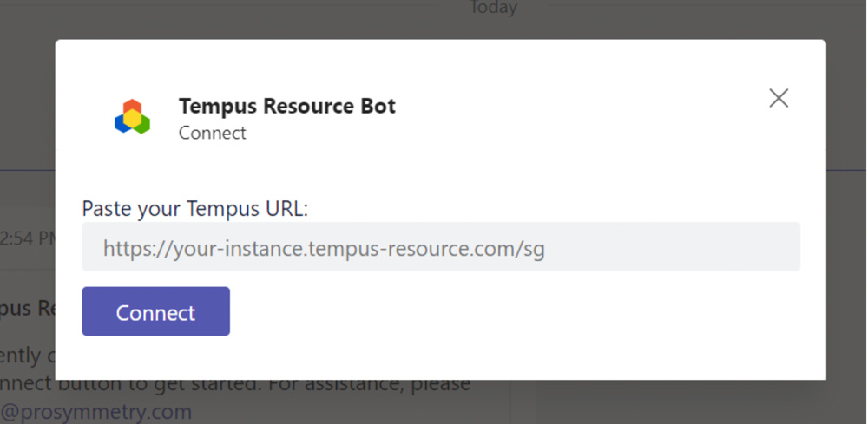The width and height of the screenshot is (868, 424).
Task: Click the partially hidden bot name behind dialog
Action: point(26,310)
